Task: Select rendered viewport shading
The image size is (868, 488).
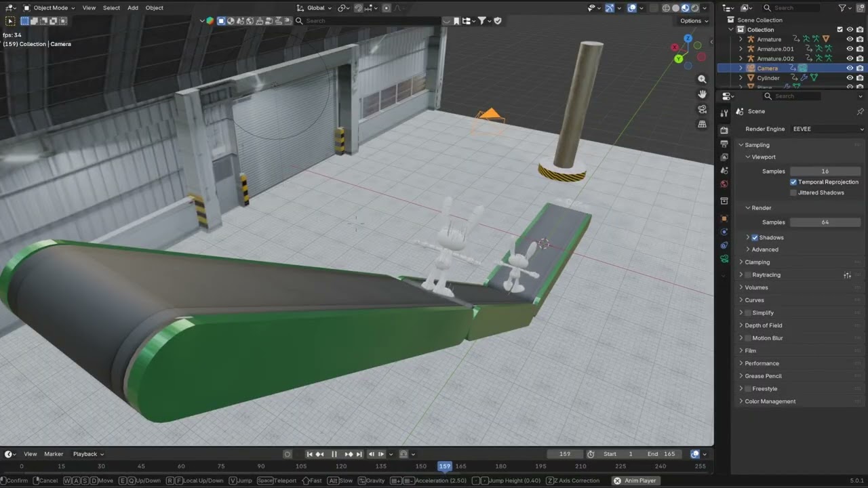Action: [695, 8]
